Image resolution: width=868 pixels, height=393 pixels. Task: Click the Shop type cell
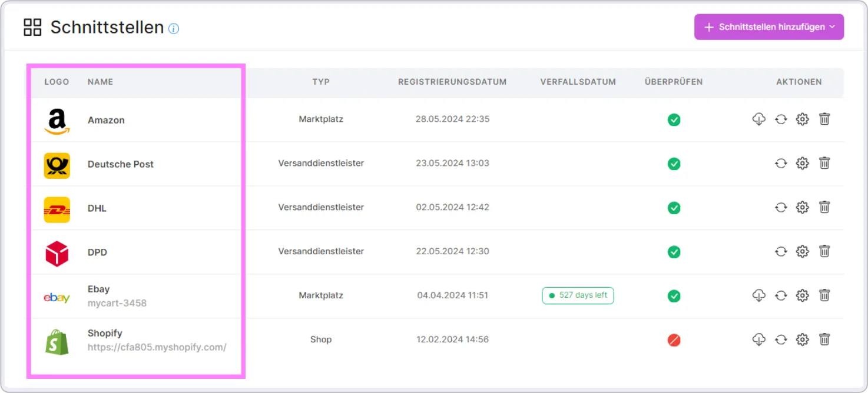tap(321, 339)
